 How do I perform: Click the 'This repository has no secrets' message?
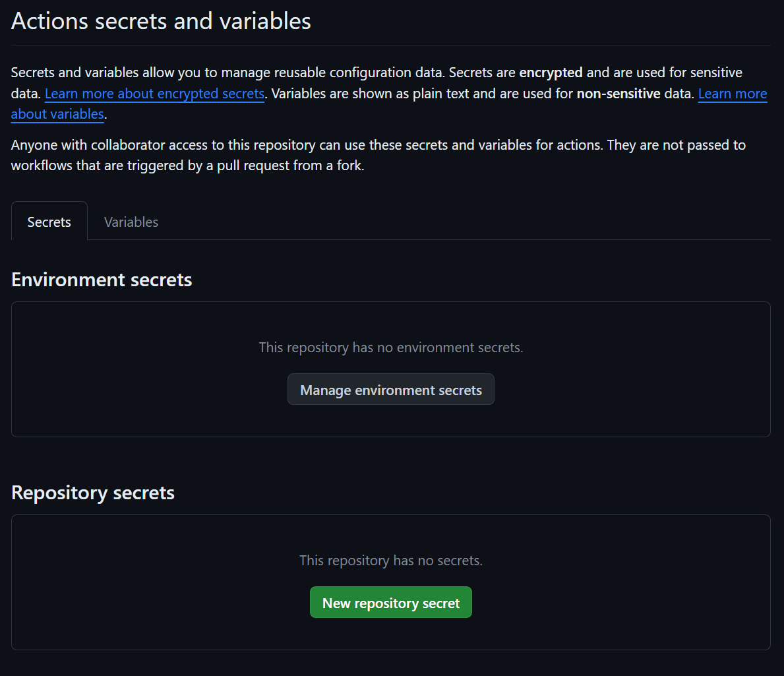coord(390,561)
